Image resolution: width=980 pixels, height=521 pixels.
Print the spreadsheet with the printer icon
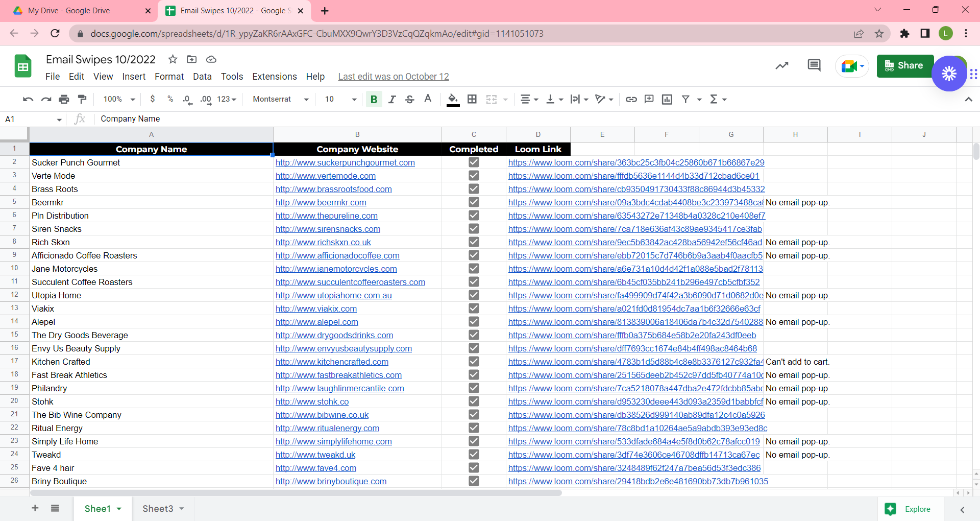point(64,99)
